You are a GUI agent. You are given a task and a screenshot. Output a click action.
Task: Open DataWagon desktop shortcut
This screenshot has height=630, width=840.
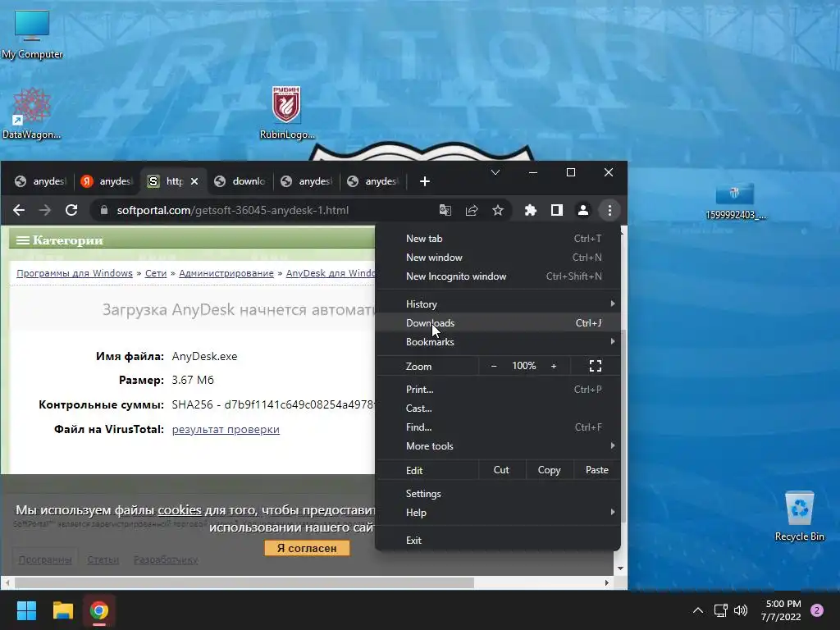pos(31,113)
